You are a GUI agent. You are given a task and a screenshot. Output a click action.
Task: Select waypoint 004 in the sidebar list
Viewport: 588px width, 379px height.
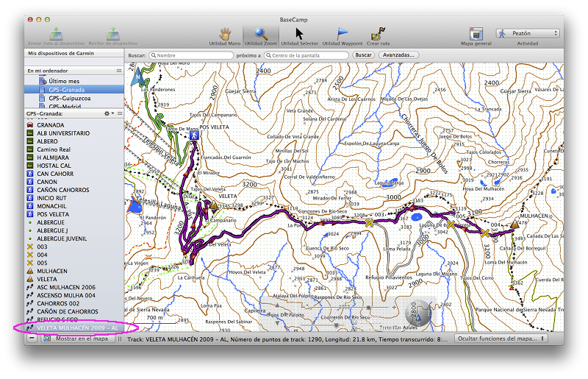pyautogui.click(x=74, y=255)
